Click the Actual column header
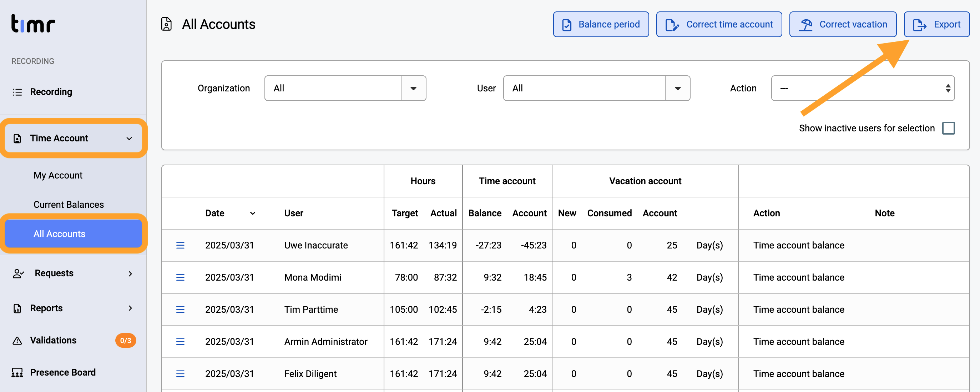The width and height of the screenshot is (980, 392). 444,213
